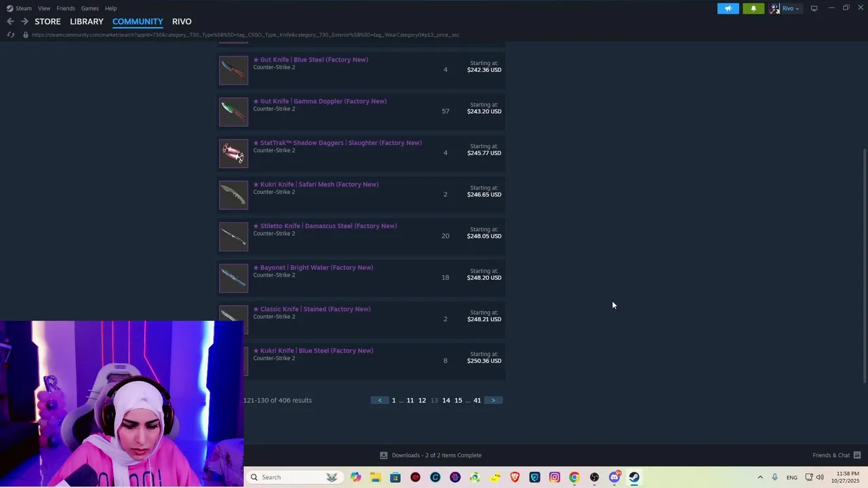Screen dimensions: 868x488
Task: Open Friends & Chat panel
Action: (837, 455)
